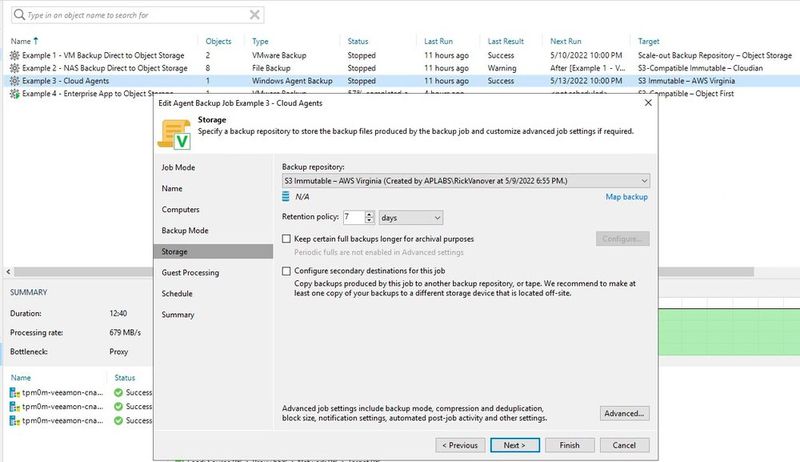This screenshot has width=800, height=462.
Task: Open Advanced job settings
Action: 624,413
